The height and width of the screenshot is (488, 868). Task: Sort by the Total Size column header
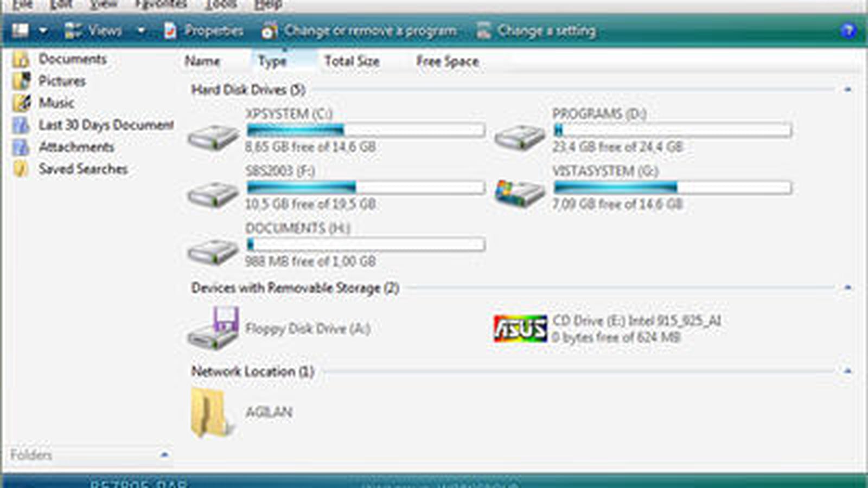(352, 61)
